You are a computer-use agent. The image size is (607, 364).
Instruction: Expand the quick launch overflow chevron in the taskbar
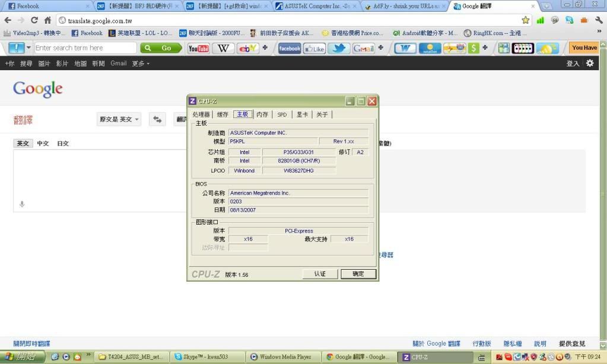click(x=88, y=355)
